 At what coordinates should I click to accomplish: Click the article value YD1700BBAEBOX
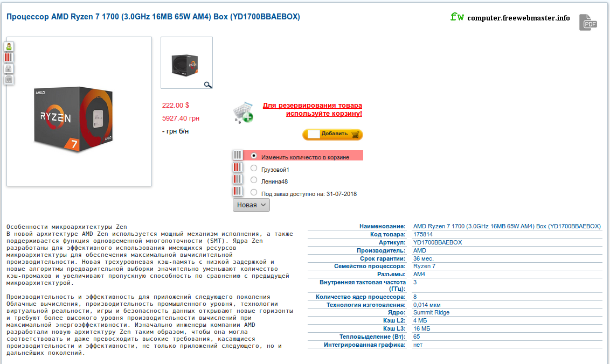(438, 243)
